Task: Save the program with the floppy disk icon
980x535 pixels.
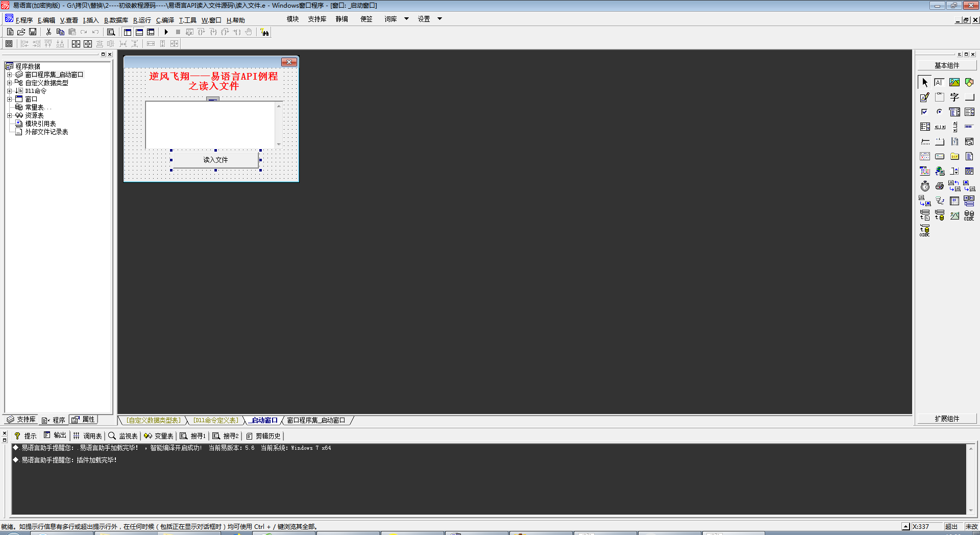Action: pyautogui.click(x=33, y=32)
